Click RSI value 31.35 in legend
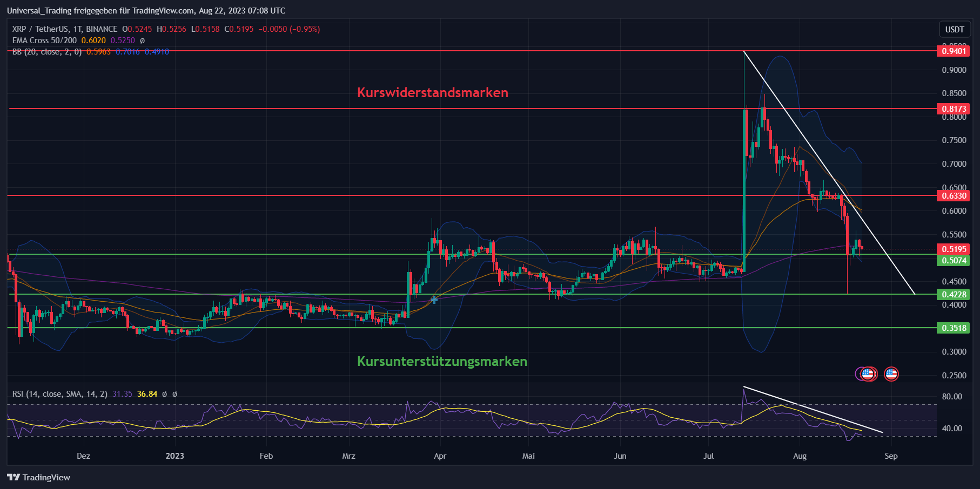The width and height of the screenshot is (980, 489). [122, 394]
